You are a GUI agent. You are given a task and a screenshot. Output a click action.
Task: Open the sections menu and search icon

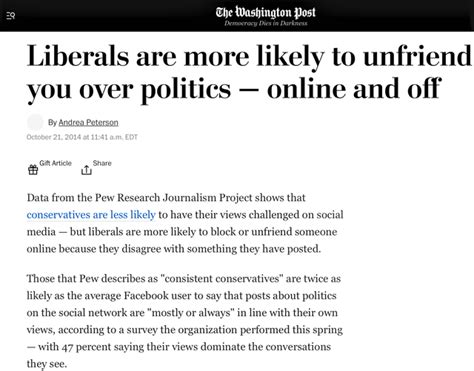[11, 16]
